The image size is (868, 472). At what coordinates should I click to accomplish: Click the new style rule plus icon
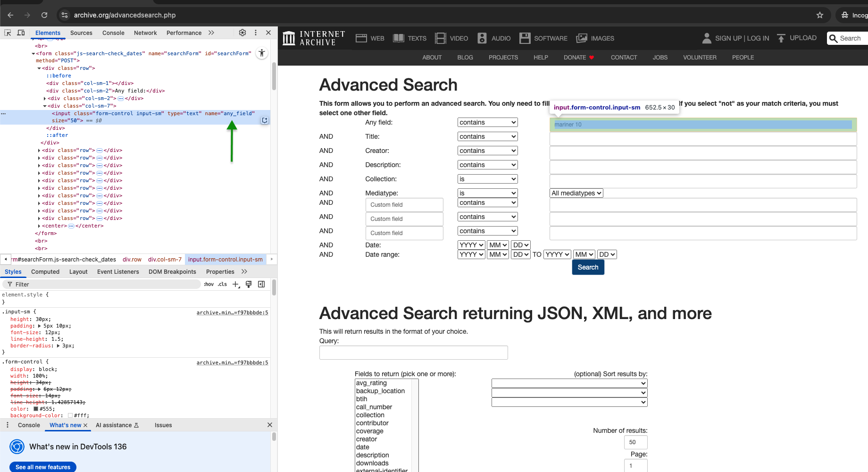(x=236, y=284)
